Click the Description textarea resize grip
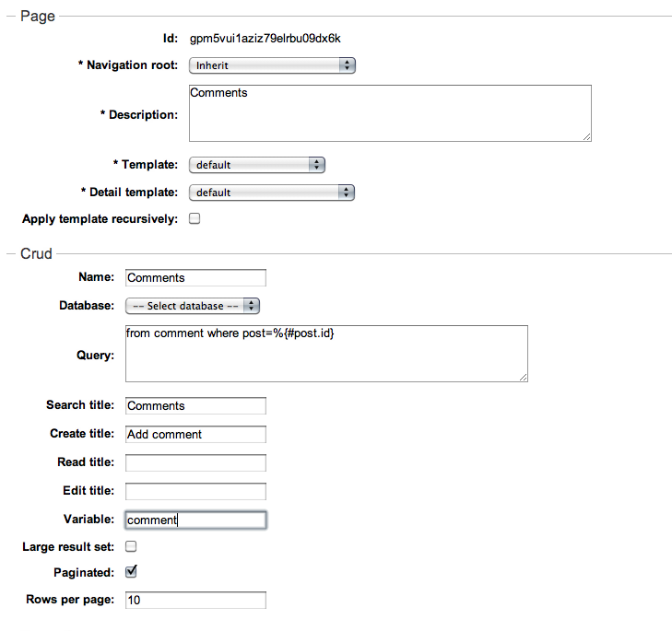 (x=586, y=136)
